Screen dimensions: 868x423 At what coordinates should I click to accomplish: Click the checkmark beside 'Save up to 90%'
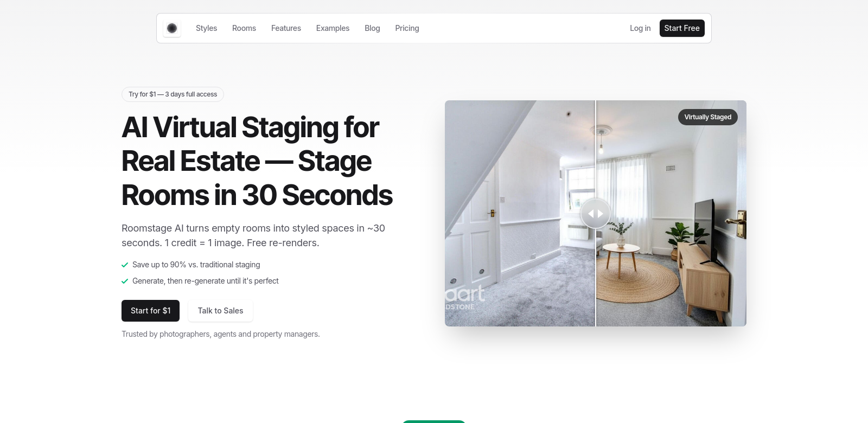pyautogui.click(x=125, y=265)
